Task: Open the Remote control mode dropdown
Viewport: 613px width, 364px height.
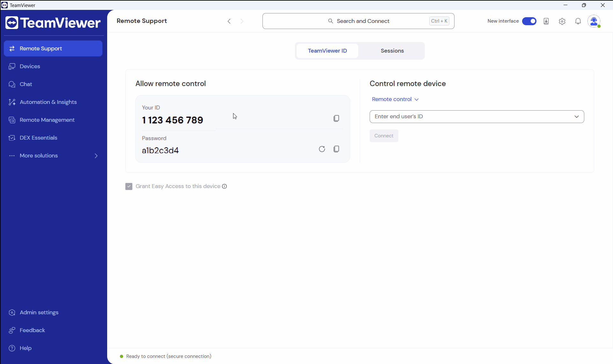Action: point(395,99)
